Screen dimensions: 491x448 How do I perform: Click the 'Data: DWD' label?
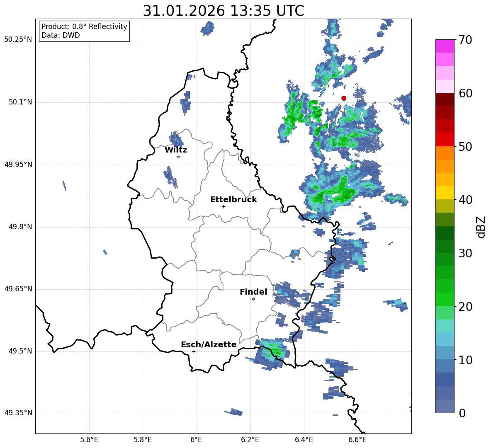[x=61, y=35]
